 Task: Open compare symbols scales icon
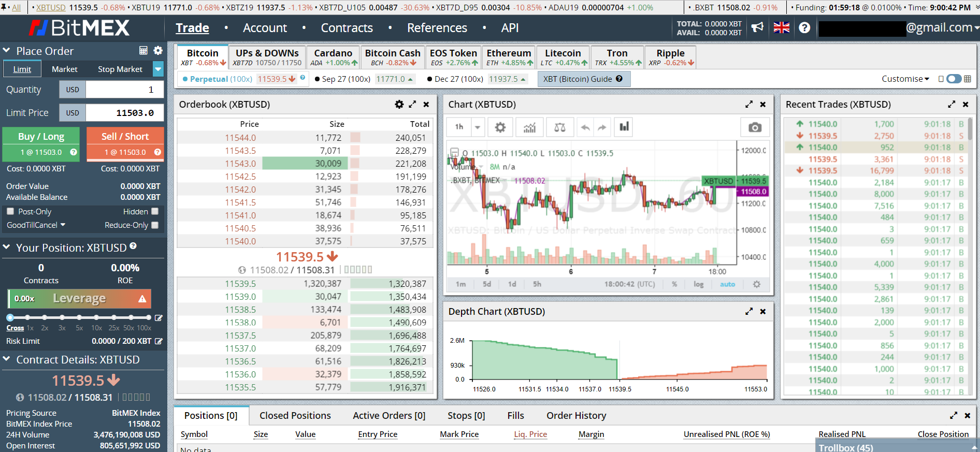pyautogui.click(x=559, y=127)
